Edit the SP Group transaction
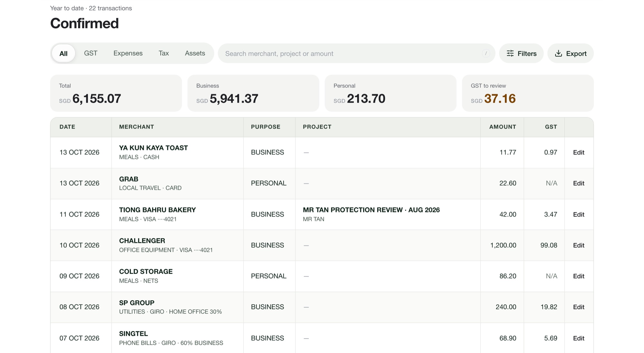 [578, 307]
